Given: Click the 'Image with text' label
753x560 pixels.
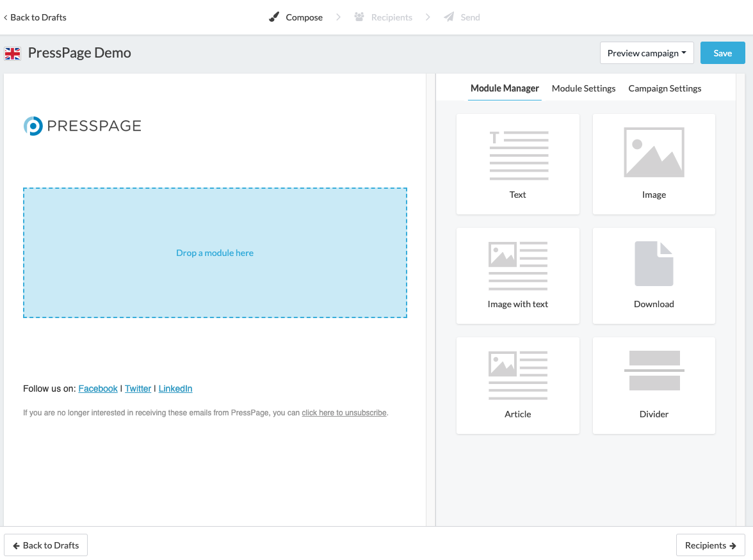Looking at the screenshot, I should [x=517, y=304].
